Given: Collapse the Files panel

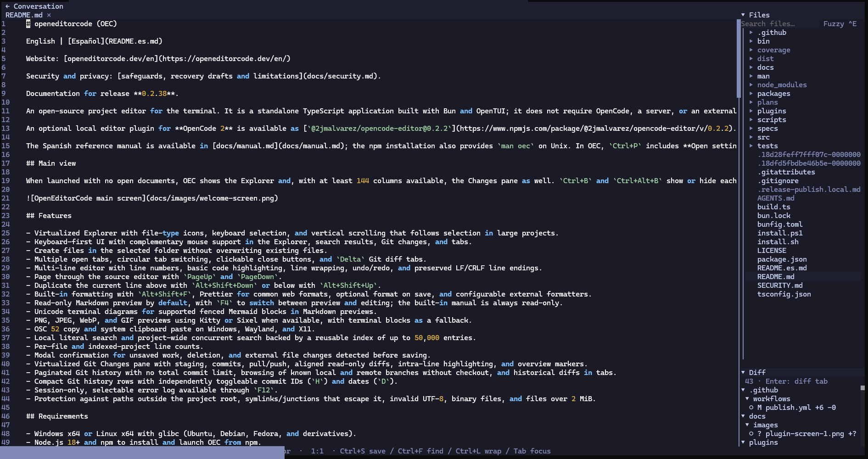Looking at the screenshot, I should pyautogui.click(x=743, y=15).
